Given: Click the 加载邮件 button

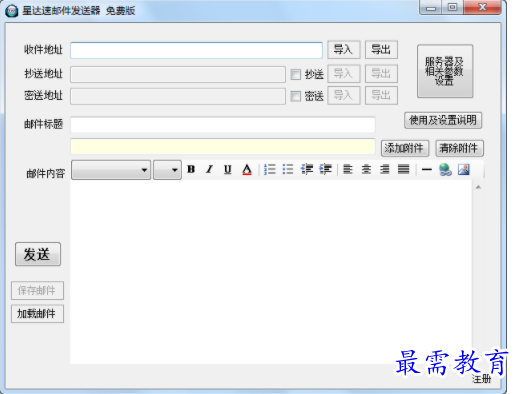Looking at the screenshot, I should [x=37, y=313].
